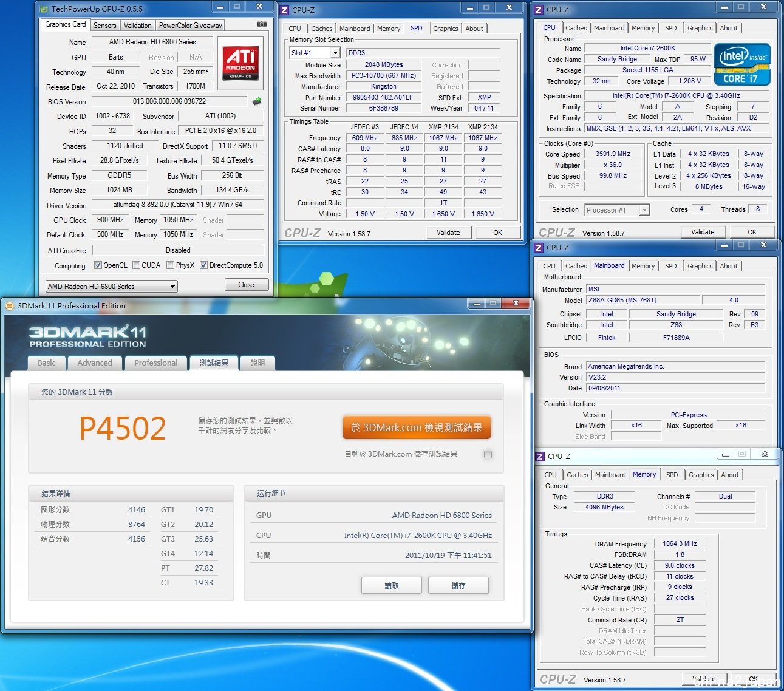Click the BIOS Version field 013.006.000.006.038722
This screenshot has height=691, width=784.
(x=169, y=101)
